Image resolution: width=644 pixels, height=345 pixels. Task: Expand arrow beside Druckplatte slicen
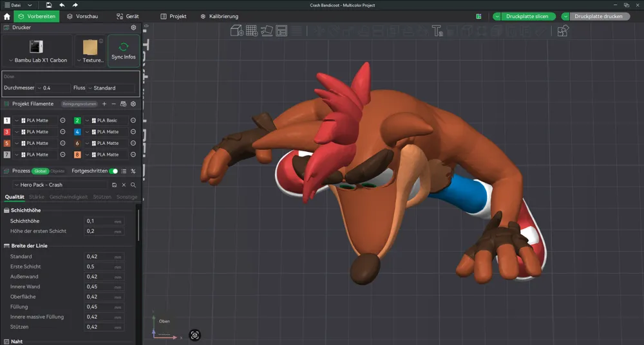tap(497, 17)
